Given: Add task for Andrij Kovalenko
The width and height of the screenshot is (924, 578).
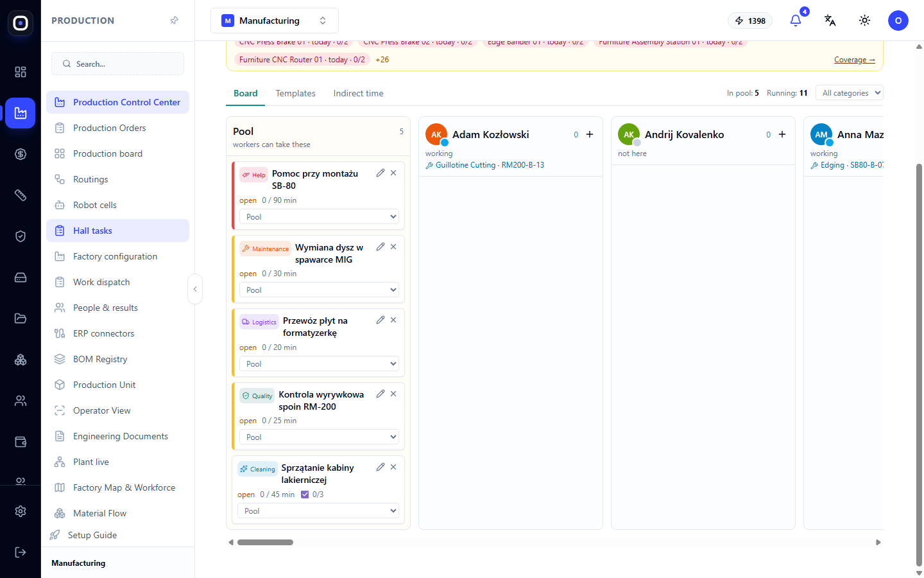Looking at the screenshot, I should click(782, 134).
